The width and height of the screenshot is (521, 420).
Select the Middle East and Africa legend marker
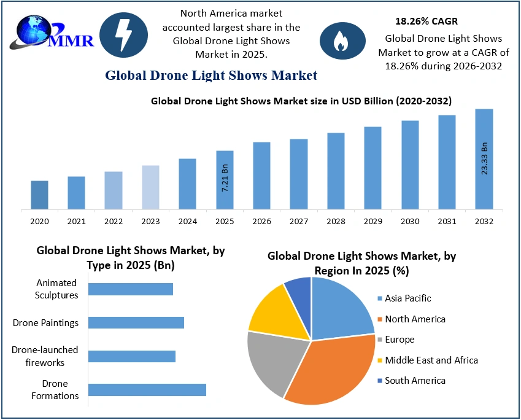[379, 360]
